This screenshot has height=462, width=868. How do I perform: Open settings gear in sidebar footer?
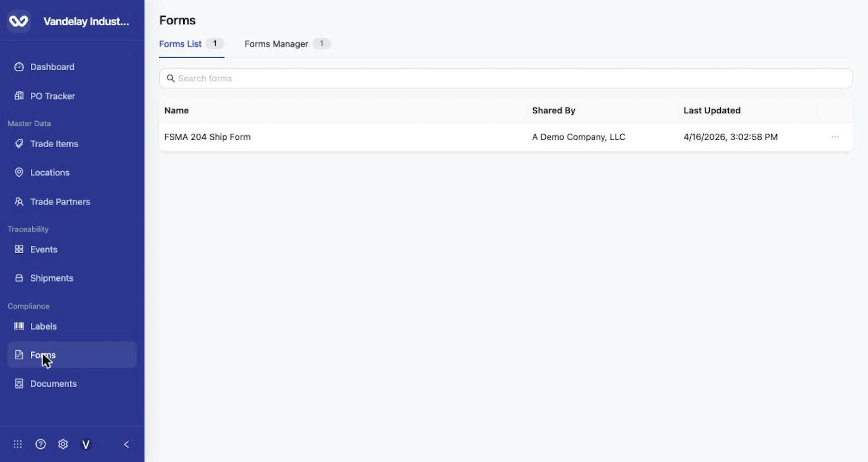[x=63, y=444]
